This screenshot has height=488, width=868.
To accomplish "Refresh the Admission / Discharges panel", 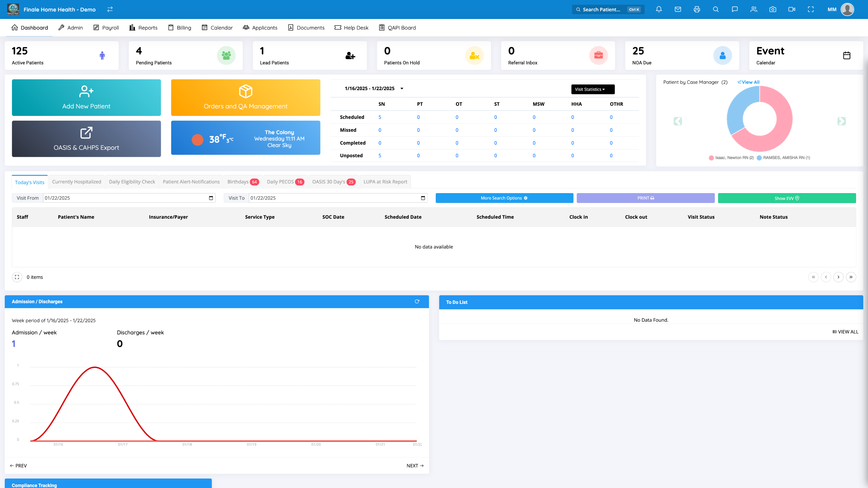I will point(417,301).
